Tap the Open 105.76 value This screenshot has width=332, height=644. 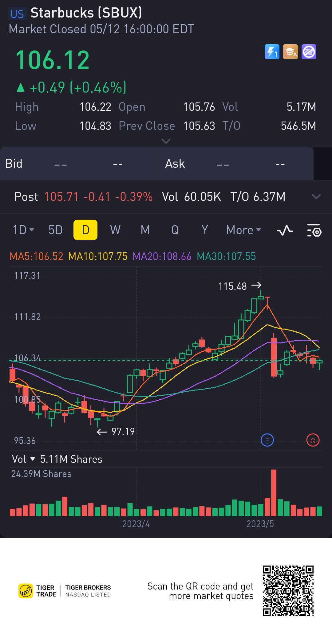click(x=199, y=107)
